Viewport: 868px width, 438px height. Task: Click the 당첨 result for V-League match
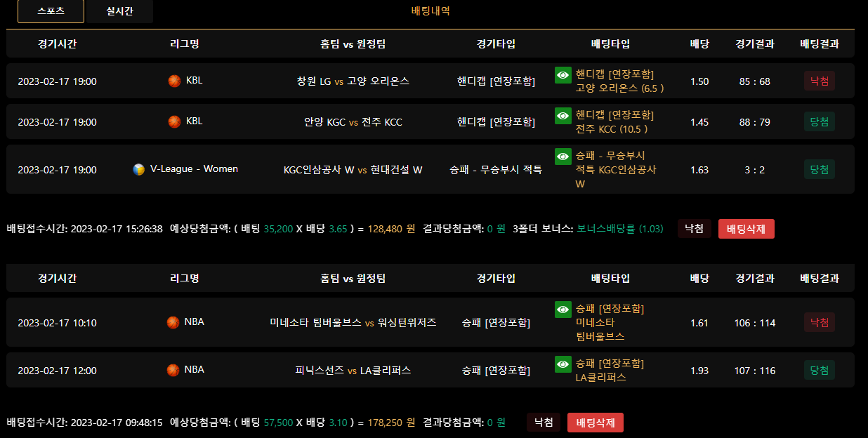point(820,169)
